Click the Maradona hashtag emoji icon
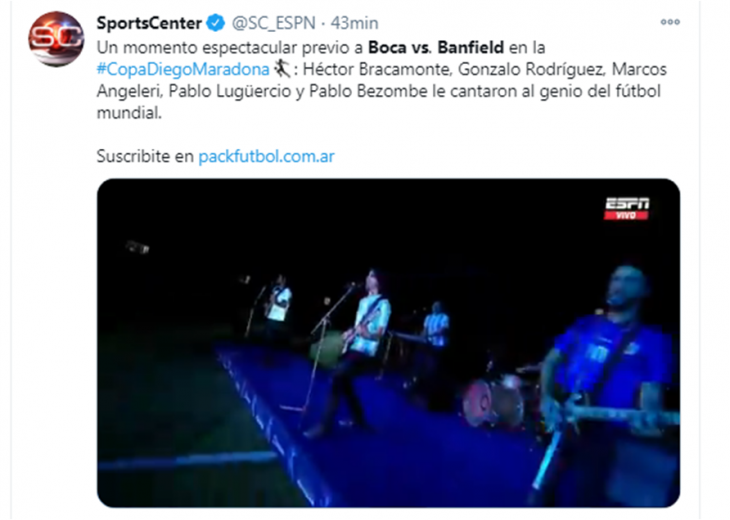 282,69
